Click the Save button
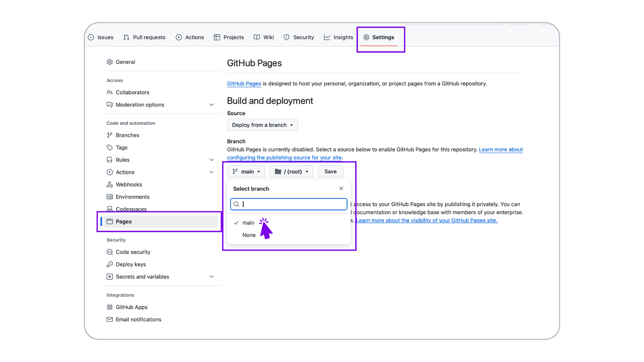Viewport: 644px width, 362px height. (x=330, y=172)
